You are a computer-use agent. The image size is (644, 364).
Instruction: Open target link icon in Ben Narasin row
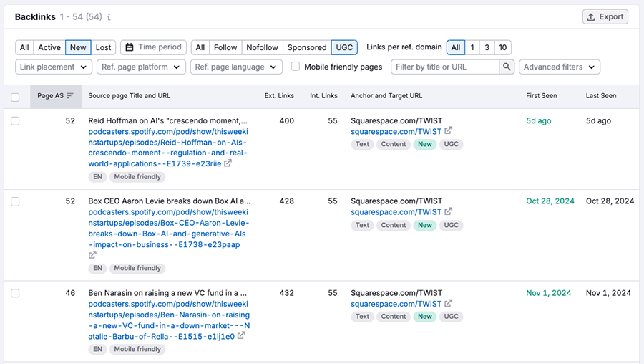pyautogui.click(x=448, y=304)
